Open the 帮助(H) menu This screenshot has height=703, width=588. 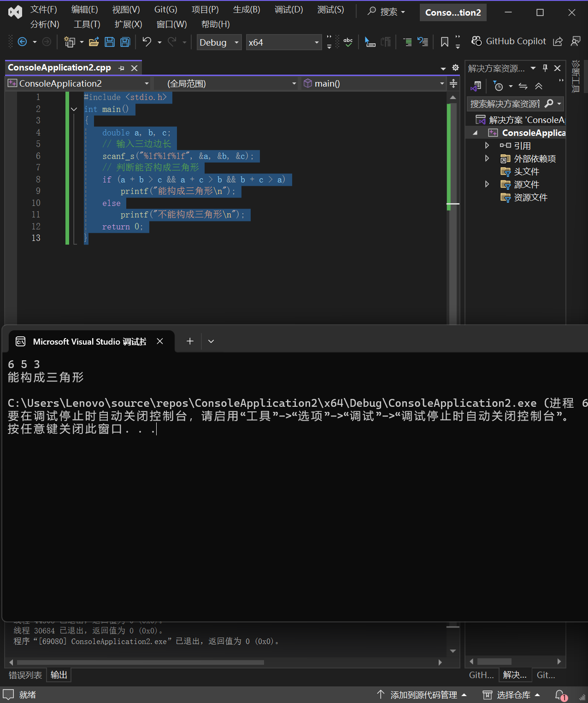216,24
